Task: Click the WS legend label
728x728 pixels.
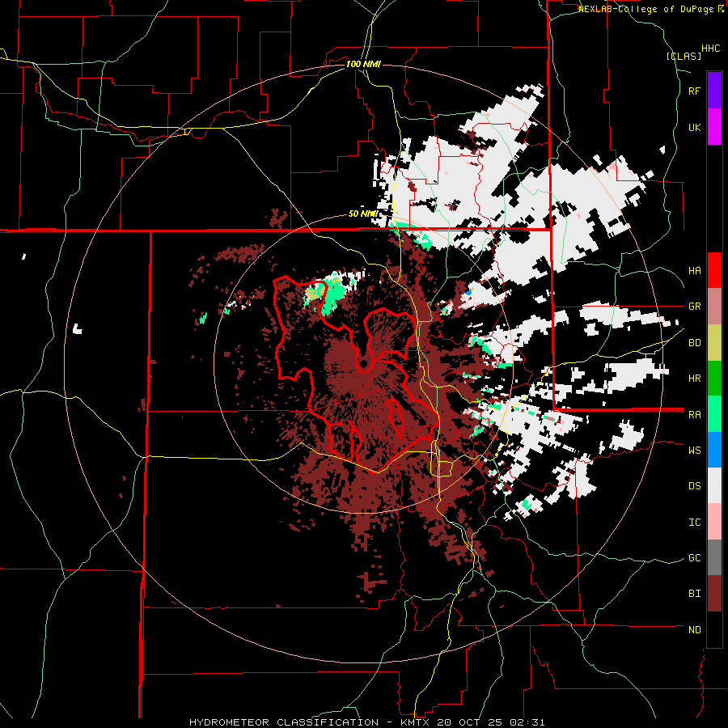Action: coord(694,451)
